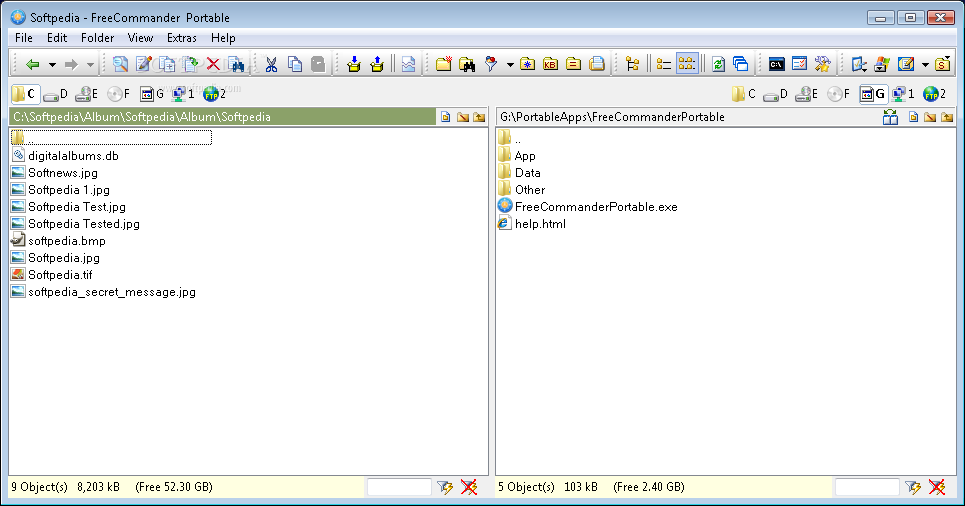Click the red-crossed clear filter icon in left status bar

click(x=469, y=488)
